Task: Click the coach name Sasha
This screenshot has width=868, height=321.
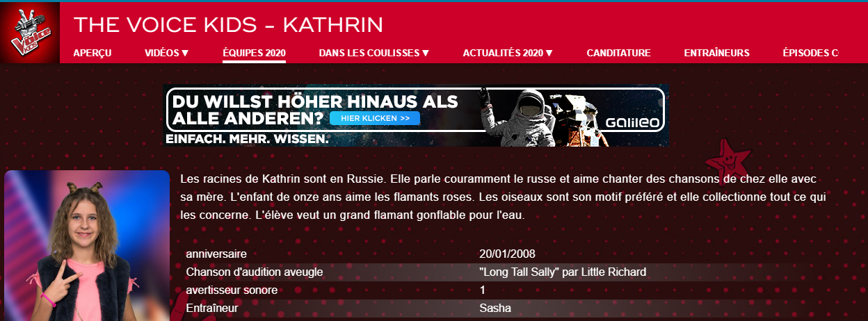Action: 495,307
